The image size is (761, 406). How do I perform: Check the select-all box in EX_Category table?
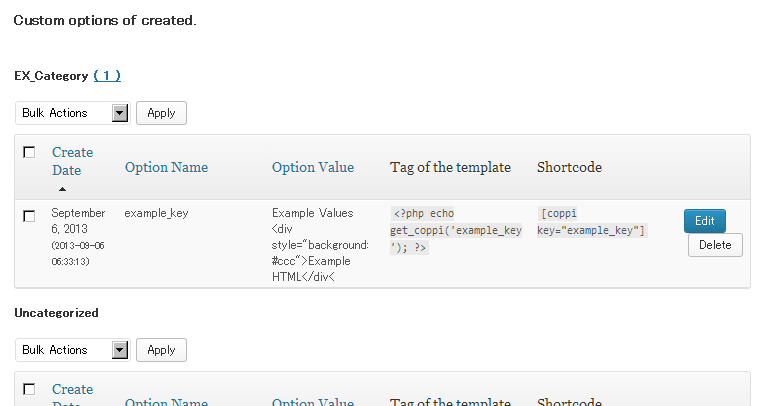point(29,152)
